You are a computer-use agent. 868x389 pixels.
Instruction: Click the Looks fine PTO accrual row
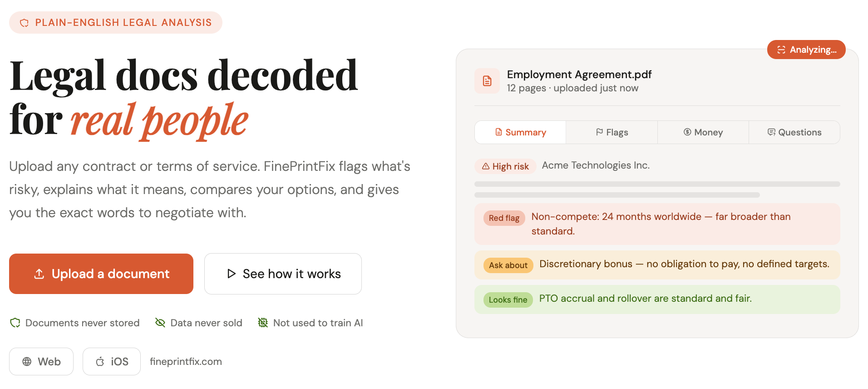tap(657, 299)
